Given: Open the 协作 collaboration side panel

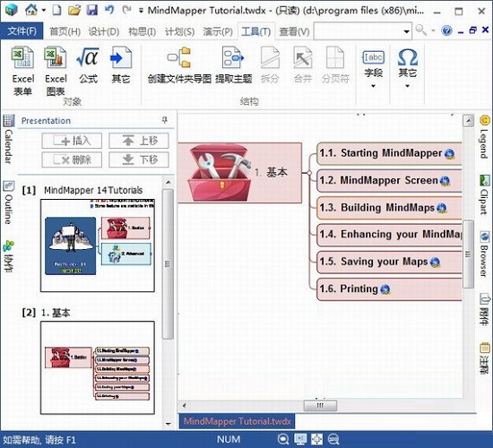Looking at the screenshot, I should (8, 256).
